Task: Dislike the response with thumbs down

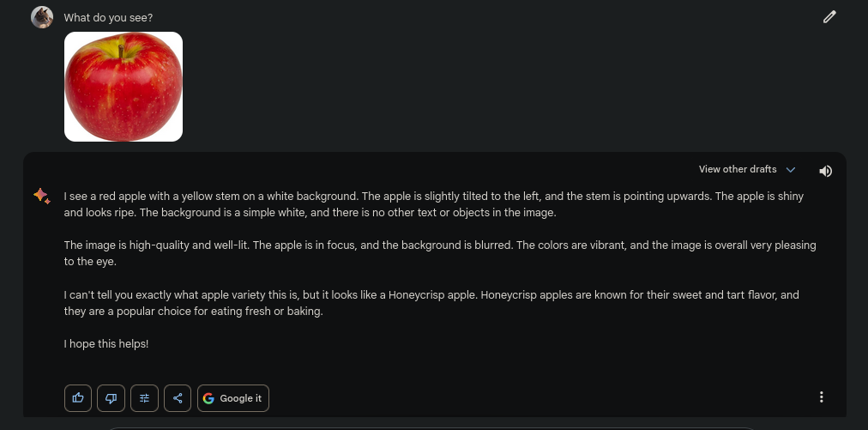Action: coord(111,398)
